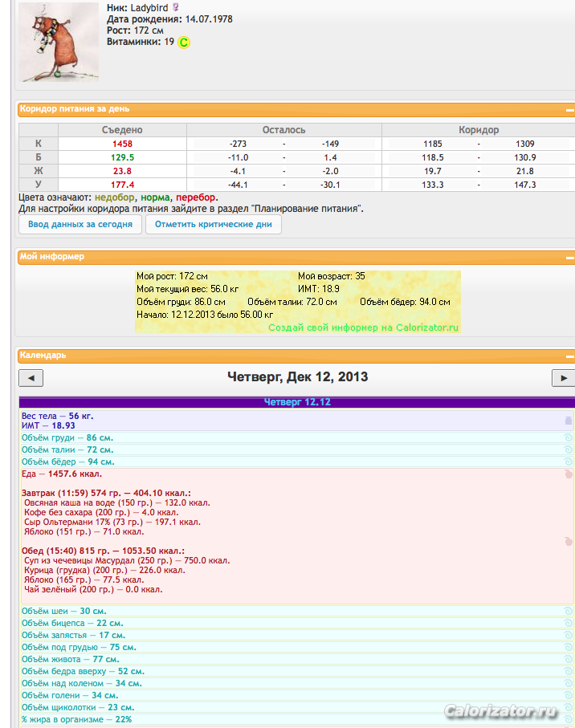Click the Съедено column header

click(122, 130)
